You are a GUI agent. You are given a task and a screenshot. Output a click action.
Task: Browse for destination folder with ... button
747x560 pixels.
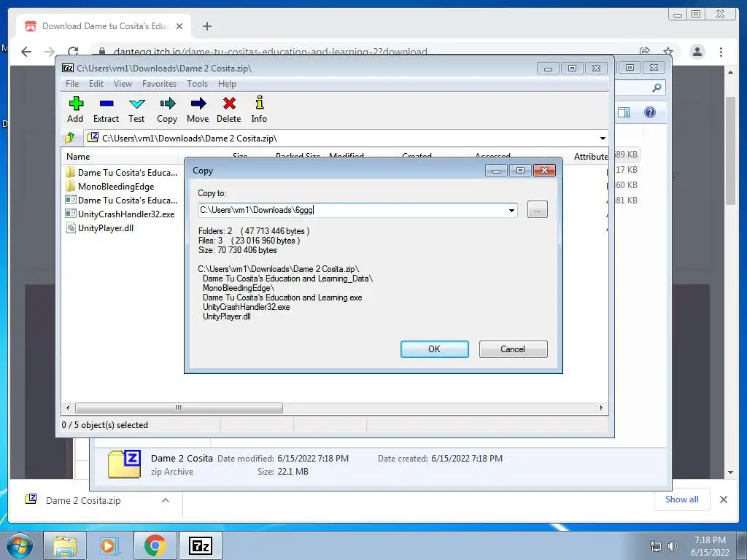point(538,210)
